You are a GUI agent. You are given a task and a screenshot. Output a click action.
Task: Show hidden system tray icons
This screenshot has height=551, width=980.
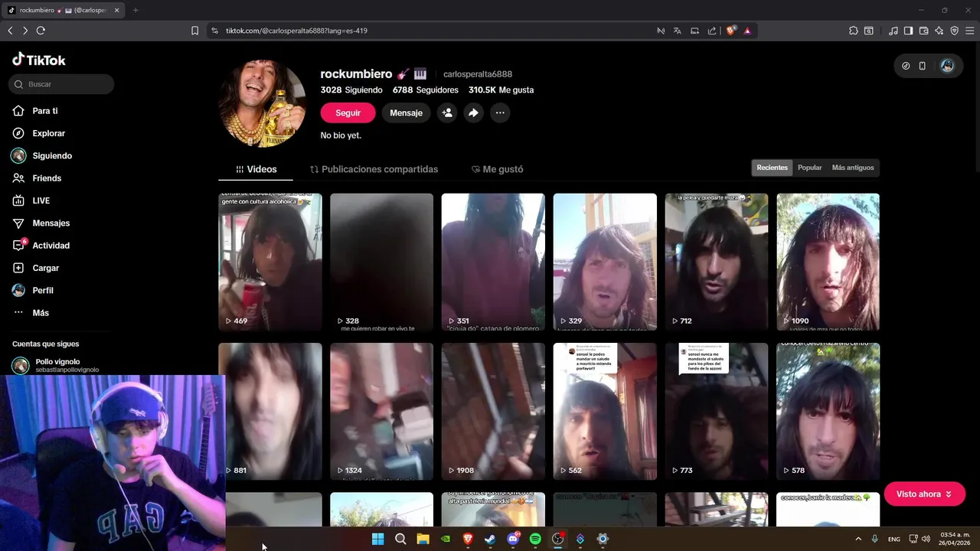(857, 539)
